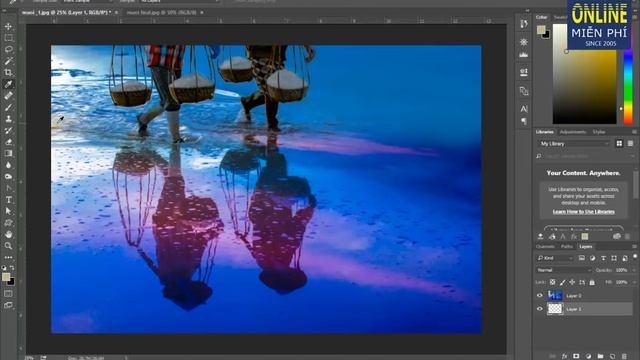Hide the top layer with its eye icon
Image resolution: width=640 pixels, height=360 pixels.
[x=540, y=296]
